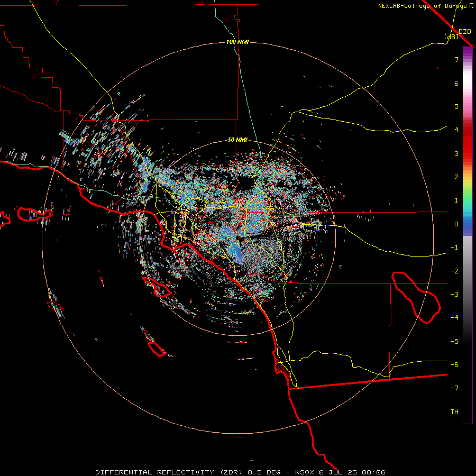Viewport: 476px width, 476px height.
Task: Click the color scale value 0
Action: 456,224
